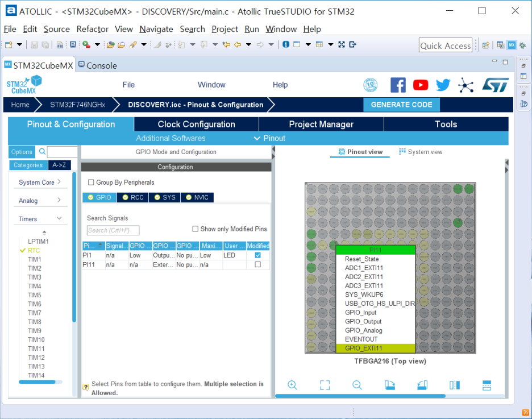
Task: Choose GPIO_Output from PI11 pin menu
Action: point(376,321)
